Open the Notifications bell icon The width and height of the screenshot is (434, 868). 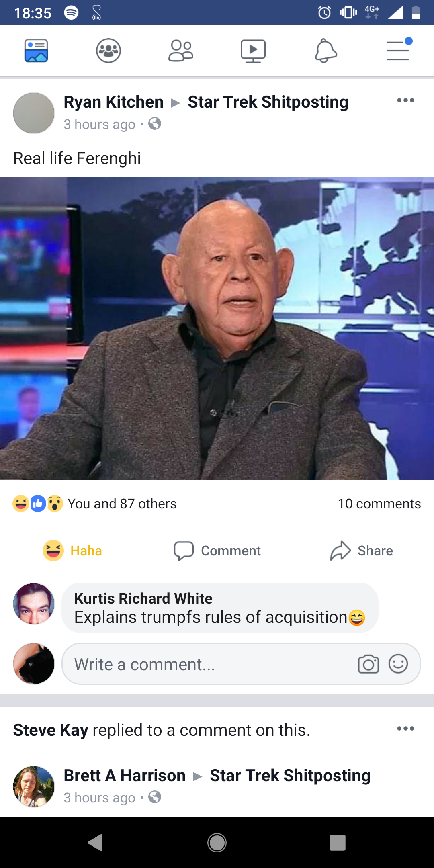[325, 51]
